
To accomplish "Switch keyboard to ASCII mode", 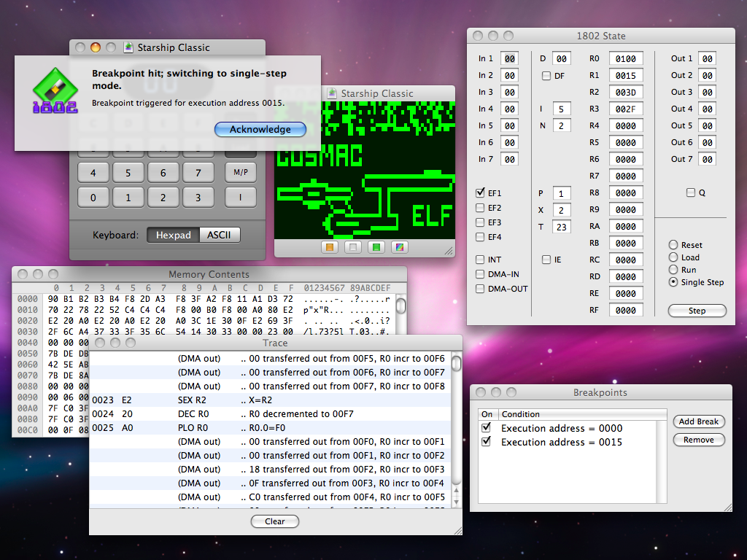I will pyautogui.click(x=219, y=235).
